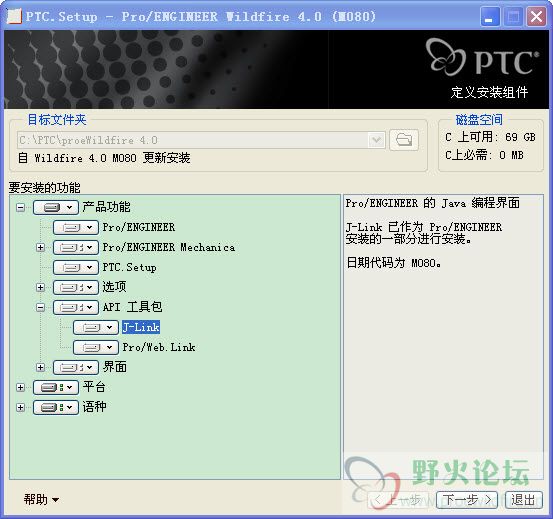The width and height of the screenshot is (553, 519).
Task: Open install-state dropdown for 界面
Action: [76, 367]
